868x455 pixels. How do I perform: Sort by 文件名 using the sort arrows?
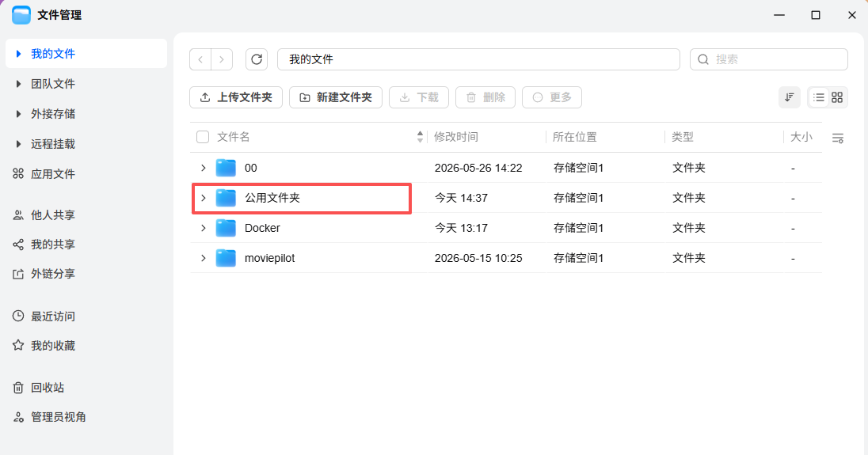pos(421,137)
